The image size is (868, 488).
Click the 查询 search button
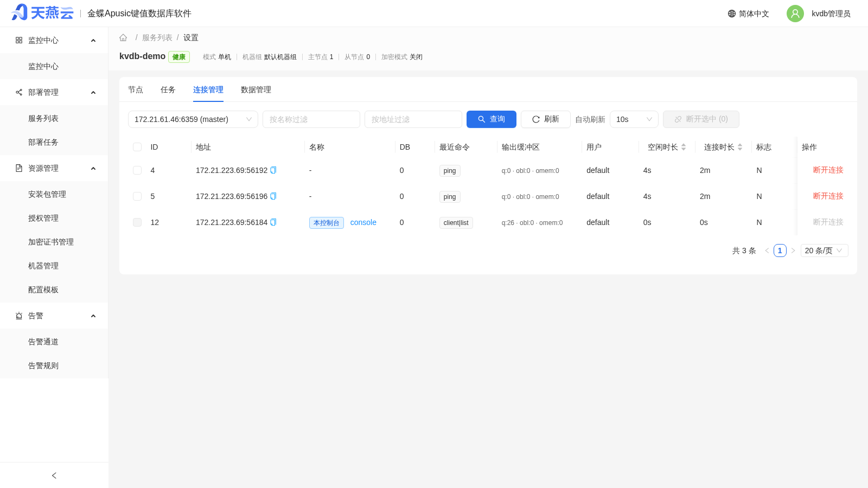(492, 119)
